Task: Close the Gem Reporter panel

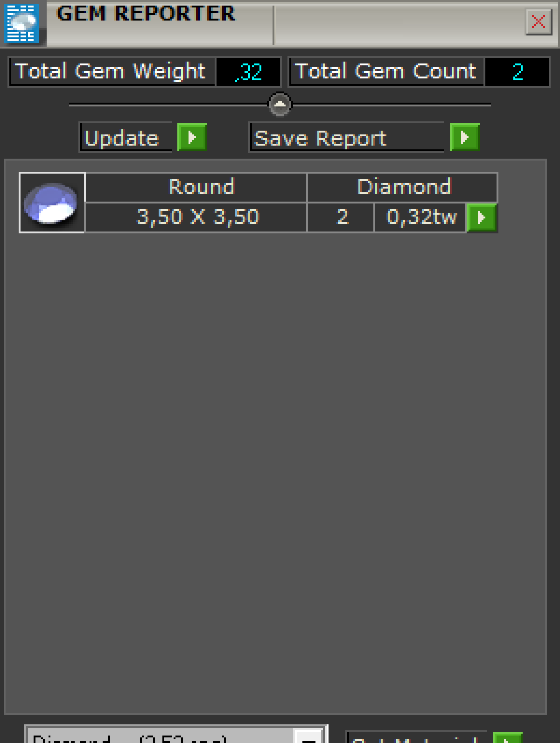Action: (x=539, y=21)
